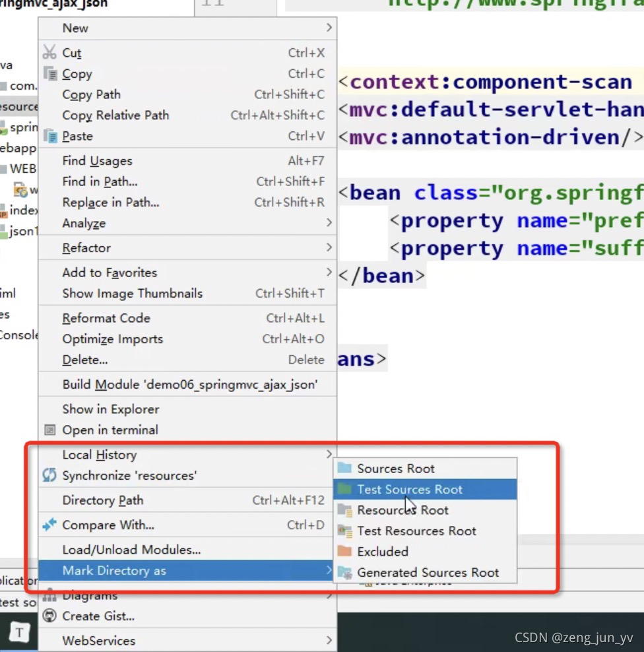
Task: Click the terminal icon beside Open in terminal
Action: coord(50,430)
